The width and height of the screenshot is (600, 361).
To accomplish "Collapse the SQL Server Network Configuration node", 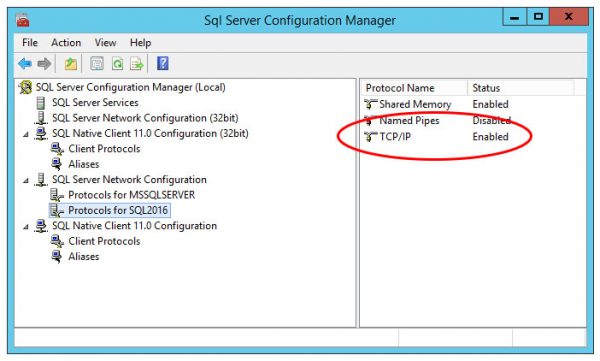I will coord(26,180).
